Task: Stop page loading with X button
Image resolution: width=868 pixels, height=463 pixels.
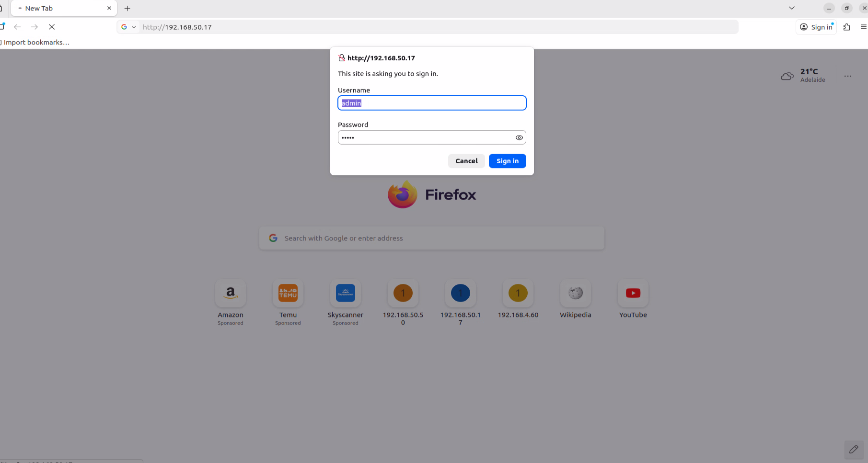Action: click(x=52, y=27)
